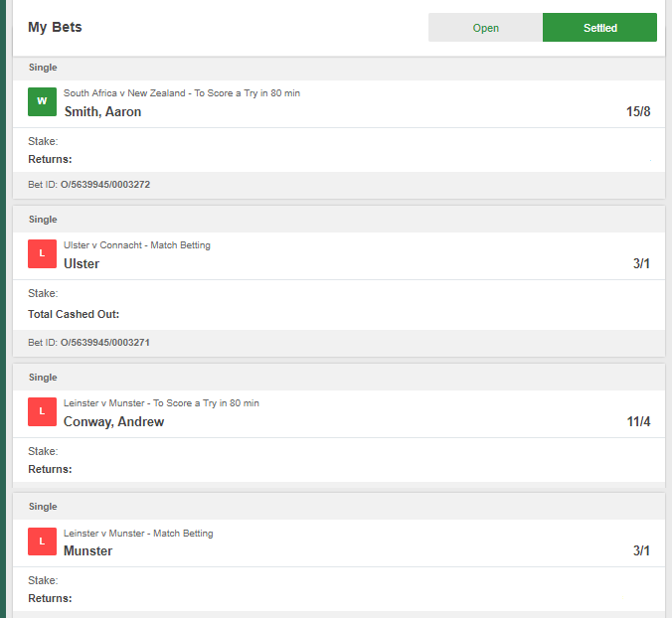
Task: Click the green W win badge for Smith, Aaron
Action: [42, 102]
